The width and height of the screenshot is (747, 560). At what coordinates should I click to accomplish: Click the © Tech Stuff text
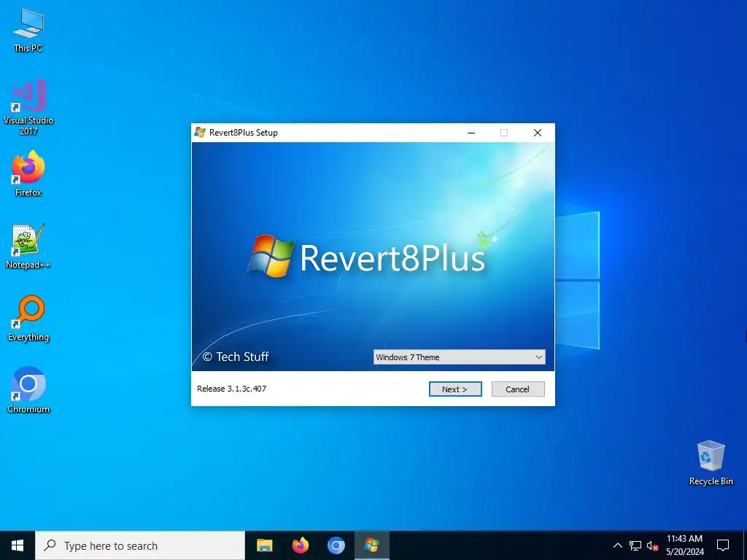point(236,357)
